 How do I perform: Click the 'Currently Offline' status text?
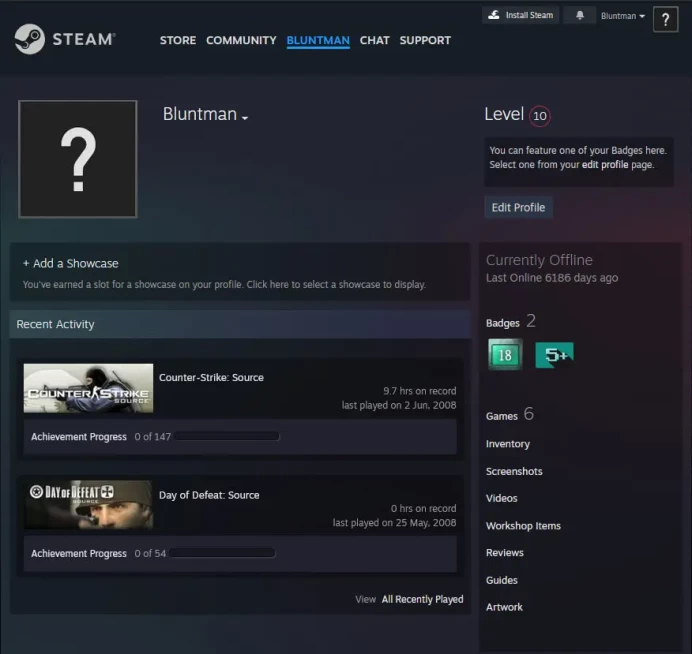539,260
